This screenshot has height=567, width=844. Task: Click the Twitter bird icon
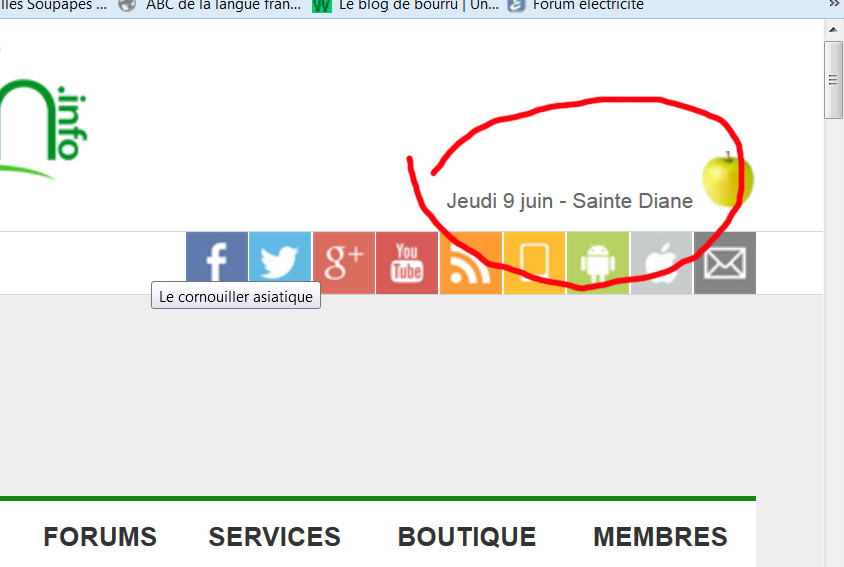coord(280,263)
